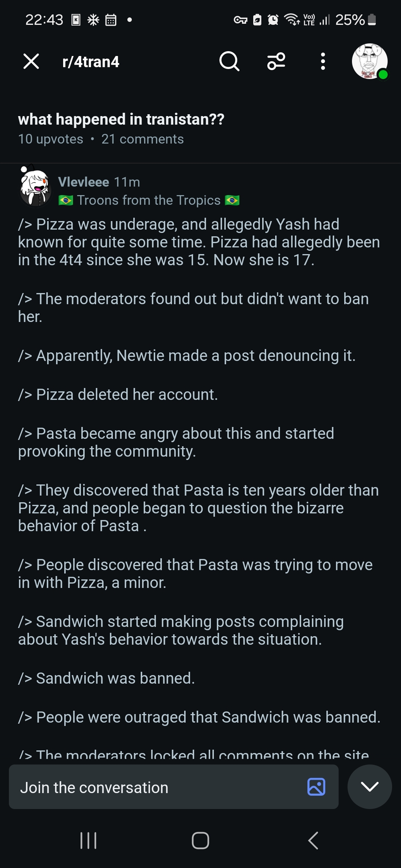Tap the 10 upvotes count
The image size is (401, 868).
point(50,139)
